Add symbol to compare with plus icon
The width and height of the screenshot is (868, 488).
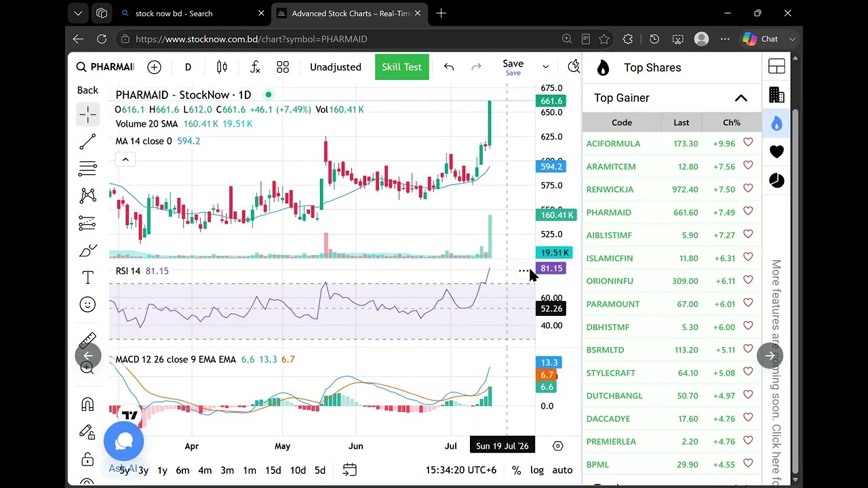coord(154,66)
